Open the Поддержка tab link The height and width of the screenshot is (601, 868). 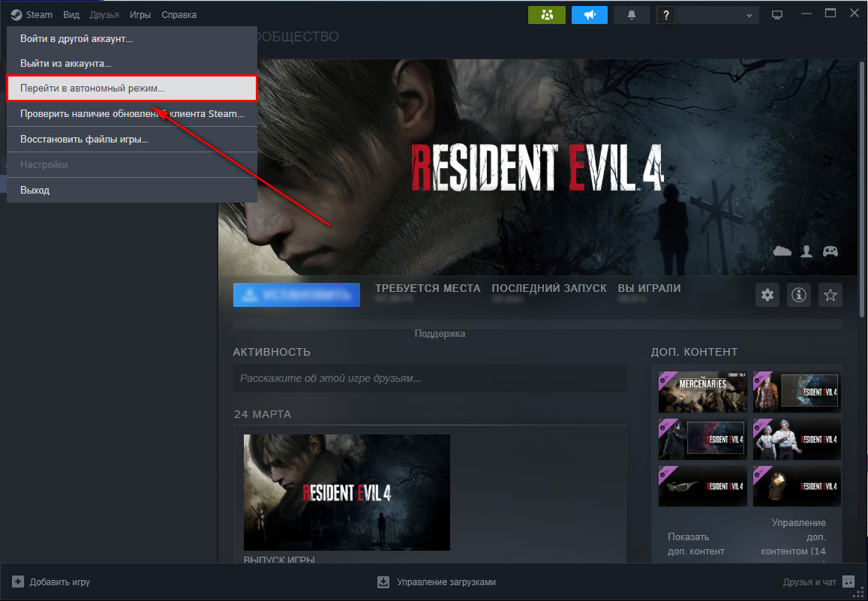pyautogui.click(x=440, y=334)
